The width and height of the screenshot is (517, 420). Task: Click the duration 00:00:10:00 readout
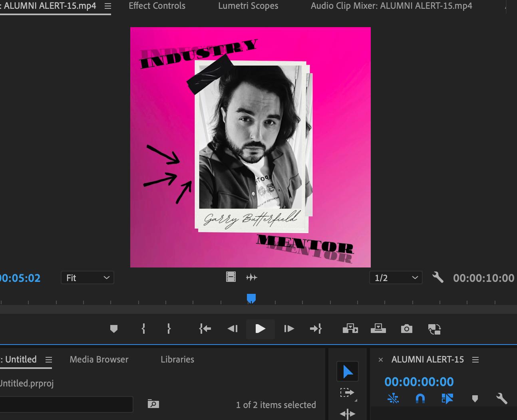[484, 278]
